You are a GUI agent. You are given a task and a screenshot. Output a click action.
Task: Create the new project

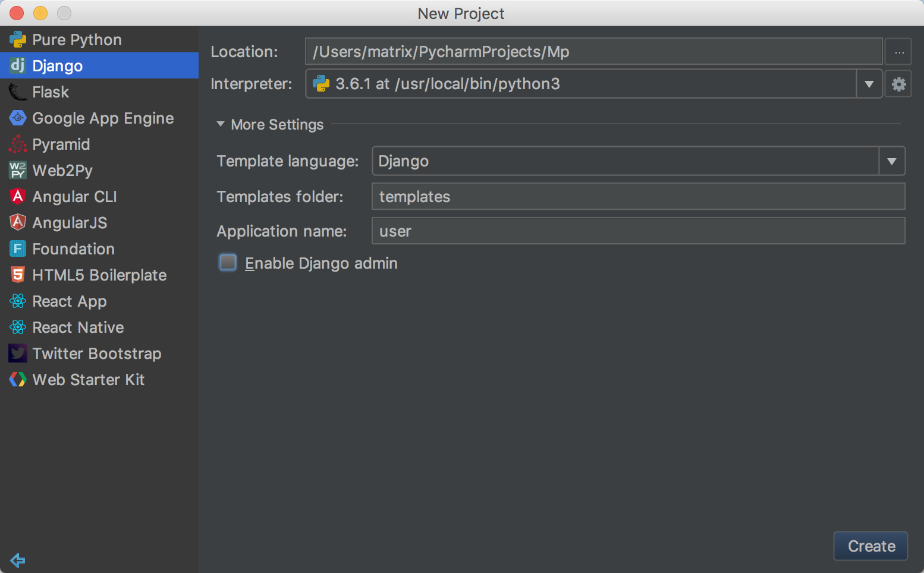870,546
